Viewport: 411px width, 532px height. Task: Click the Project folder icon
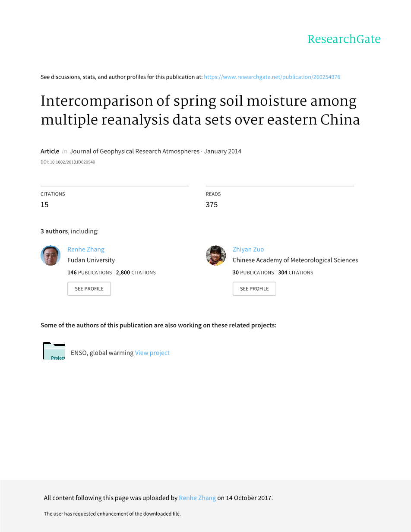point(54,351)
